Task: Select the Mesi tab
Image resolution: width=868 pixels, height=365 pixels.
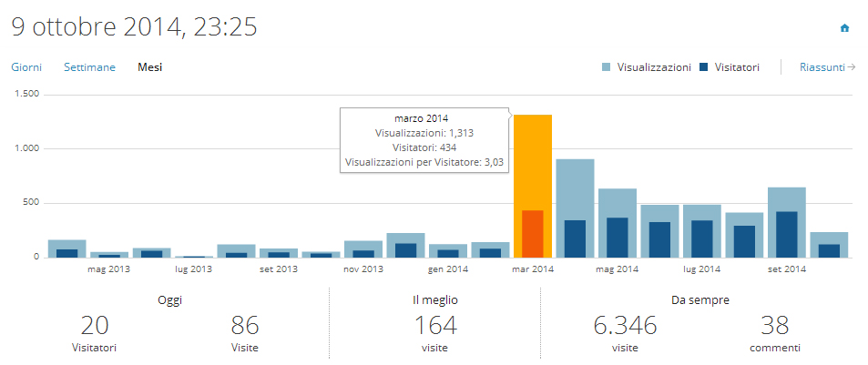Action: point(149,67)
